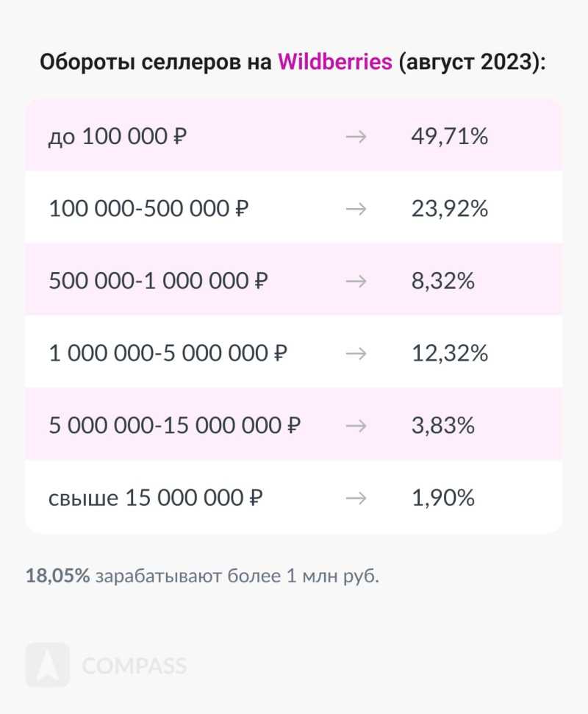Click the 3,83% percentage
Screen dimensions: 588x714
[x=442, y=425]
